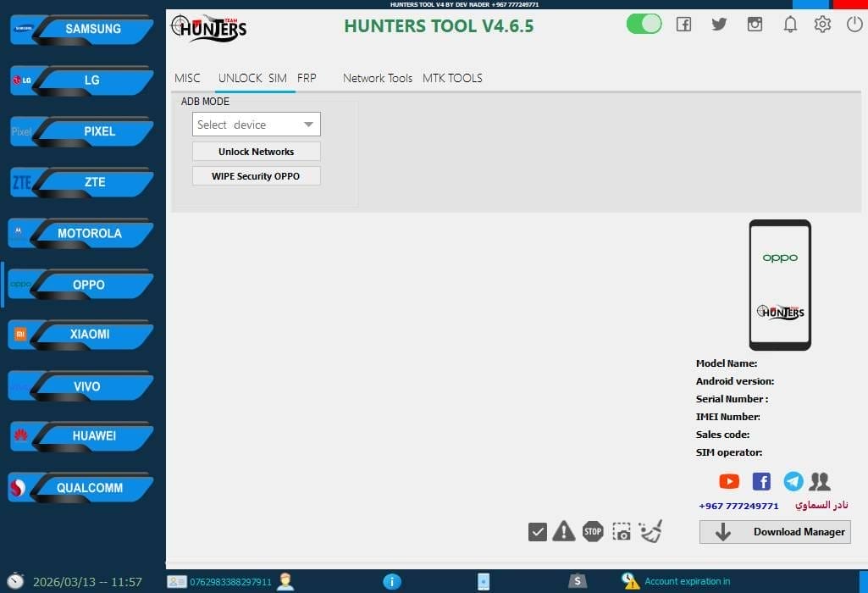
Task: Switch to the MTK TOOLS tab
Action: tap(452, 78)
